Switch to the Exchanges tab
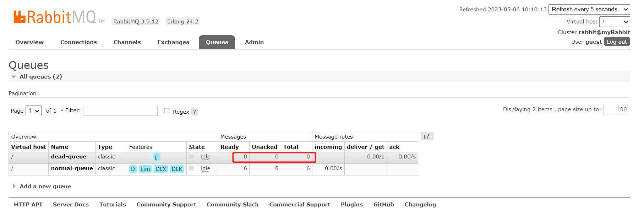Screen dimensions: 644x216 173,42
